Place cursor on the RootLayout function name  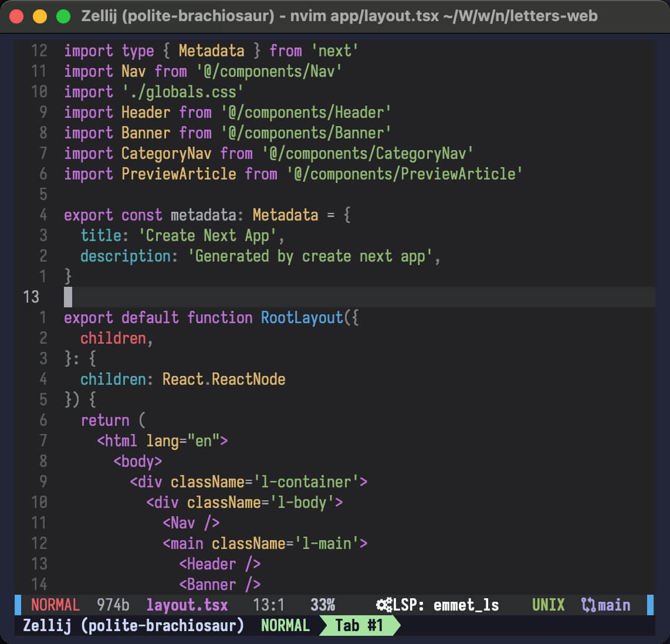click(302, 318)
